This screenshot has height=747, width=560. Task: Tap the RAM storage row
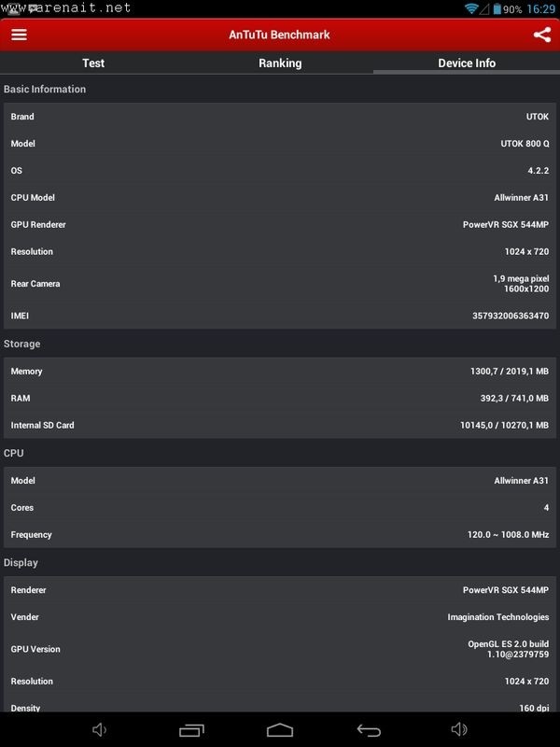(x=280, y=398)
